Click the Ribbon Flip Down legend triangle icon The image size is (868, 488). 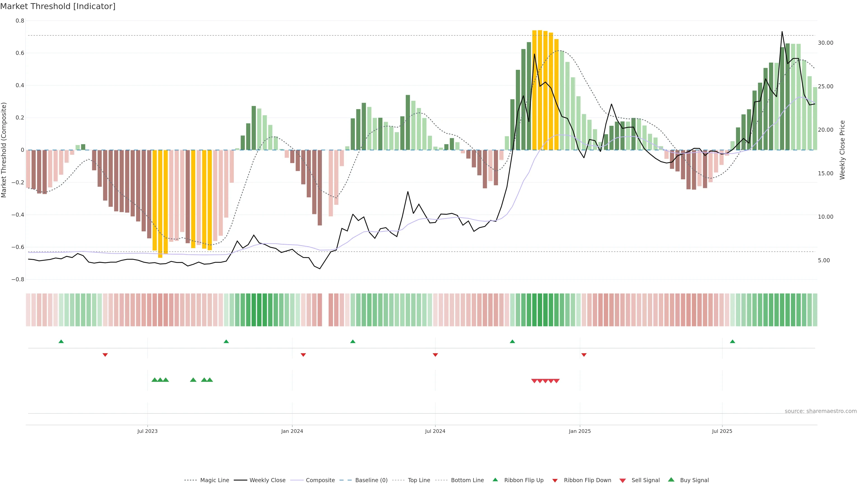pyautogui.click(x=555, y=481)
